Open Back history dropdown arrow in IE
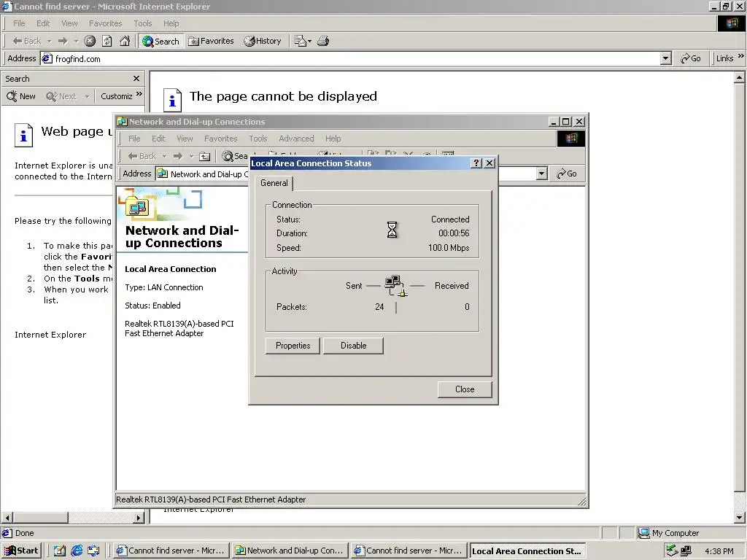747x560 pixels. coord(49,42)
